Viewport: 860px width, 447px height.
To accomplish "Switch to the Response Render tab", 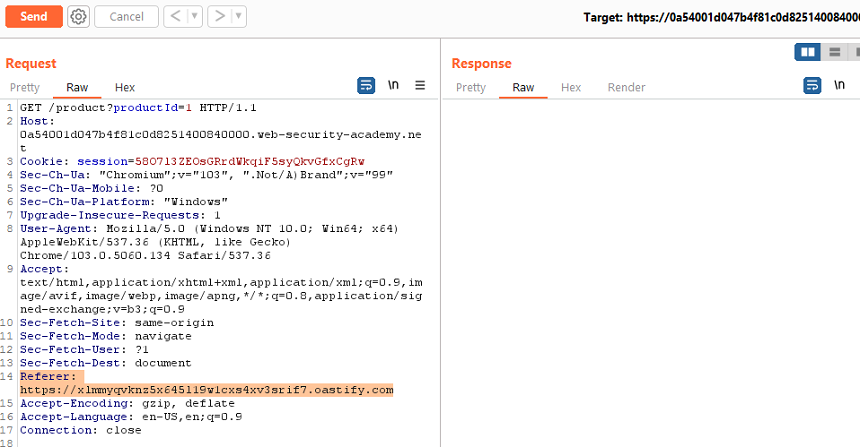I will 626,88.
